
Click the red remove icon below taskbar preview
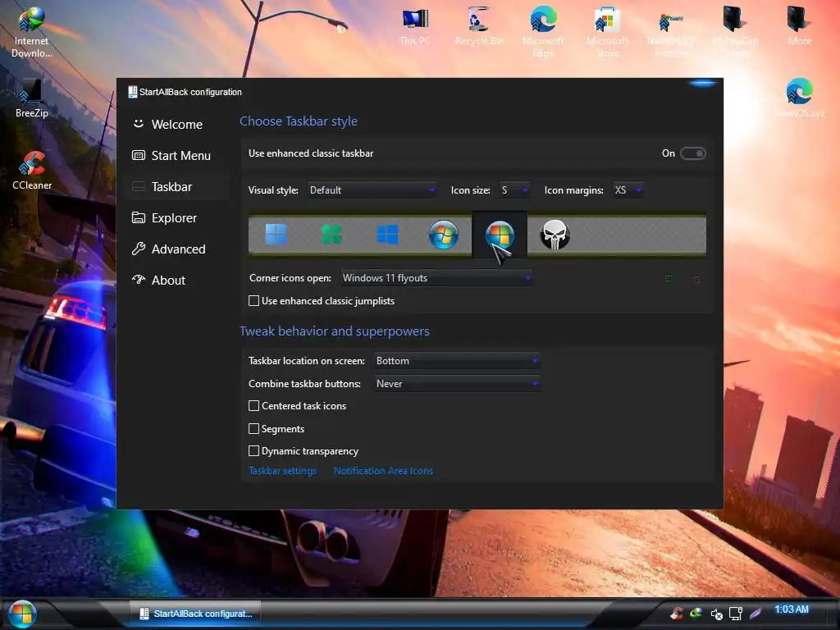click(x=696, y=279)
